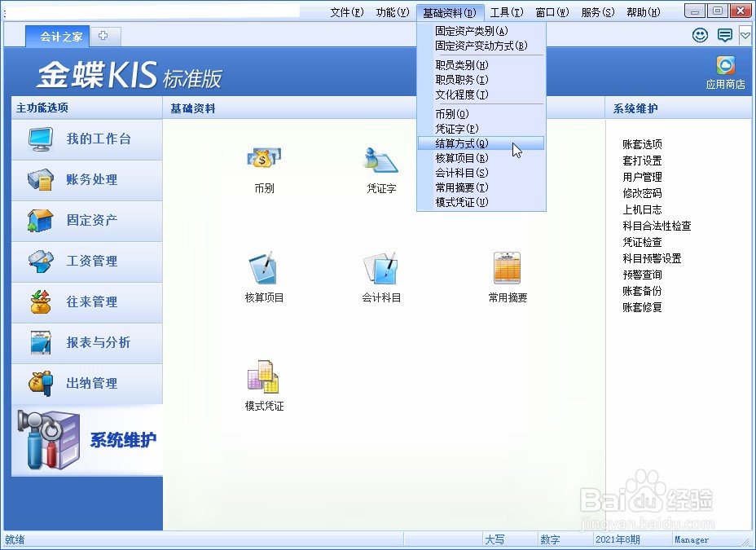This screenshot has width=756, height=550.
Task: Add a new tab with plus button
Action: click(103, 36)
